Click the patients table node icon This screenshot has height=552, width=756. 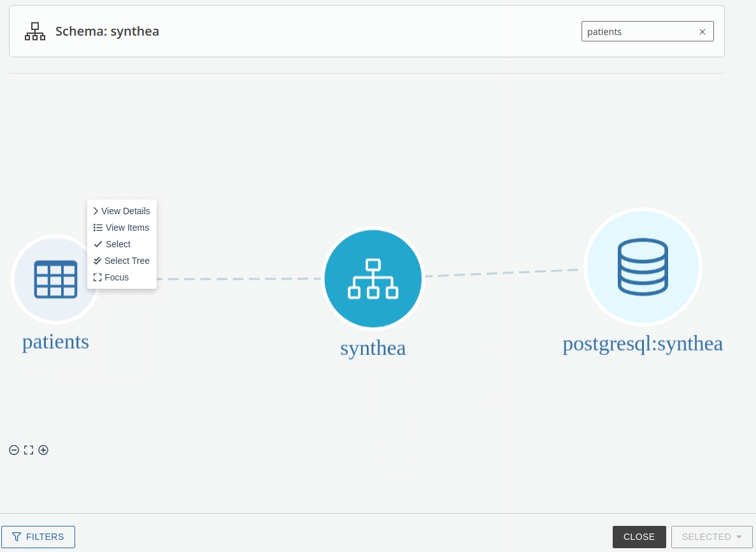tap(54, 279)
